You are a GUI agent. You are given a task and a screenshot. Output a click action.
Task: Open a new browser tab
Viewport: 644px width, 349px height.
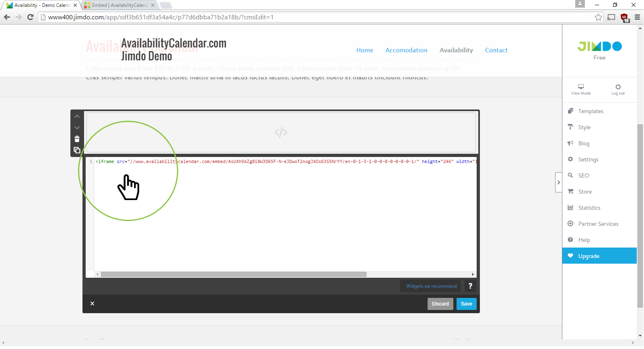[x=165, y=5]
